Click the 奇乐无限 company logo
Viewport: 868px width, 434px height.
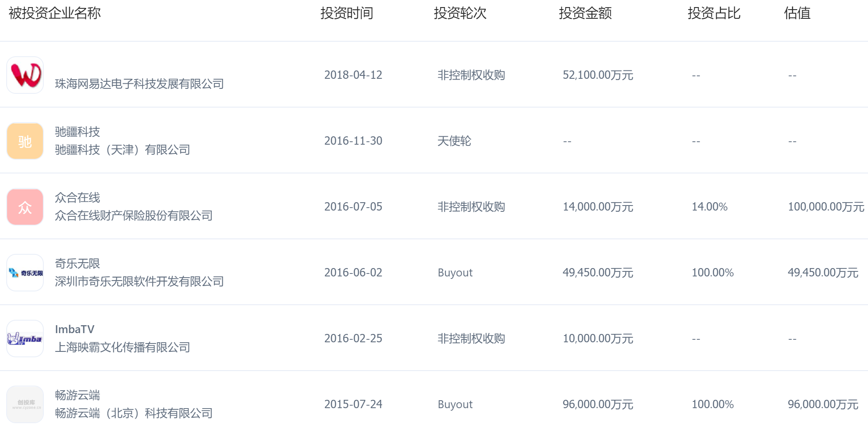[x=25, y=273]
